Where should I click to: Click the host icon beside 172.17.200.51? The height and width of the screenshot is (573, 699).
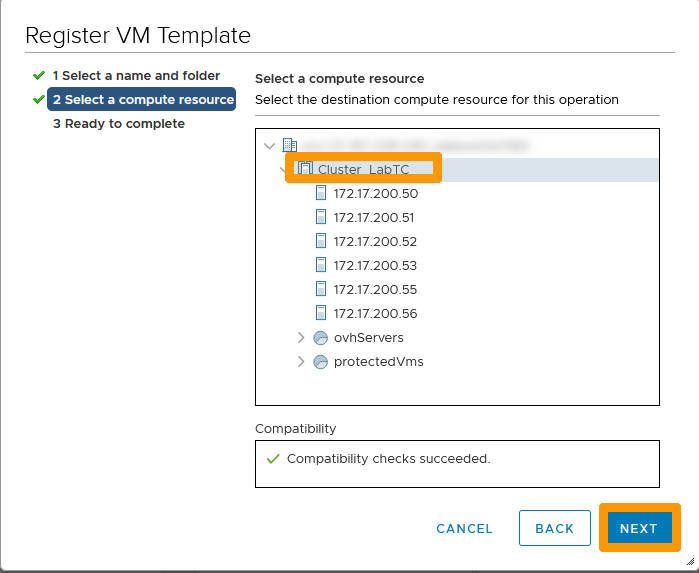[x=321, y=217]
